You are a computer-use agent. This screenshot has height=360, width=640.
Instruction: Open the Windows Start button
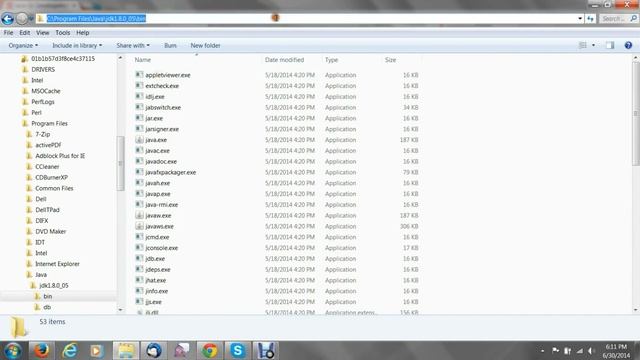click(13, 351)
